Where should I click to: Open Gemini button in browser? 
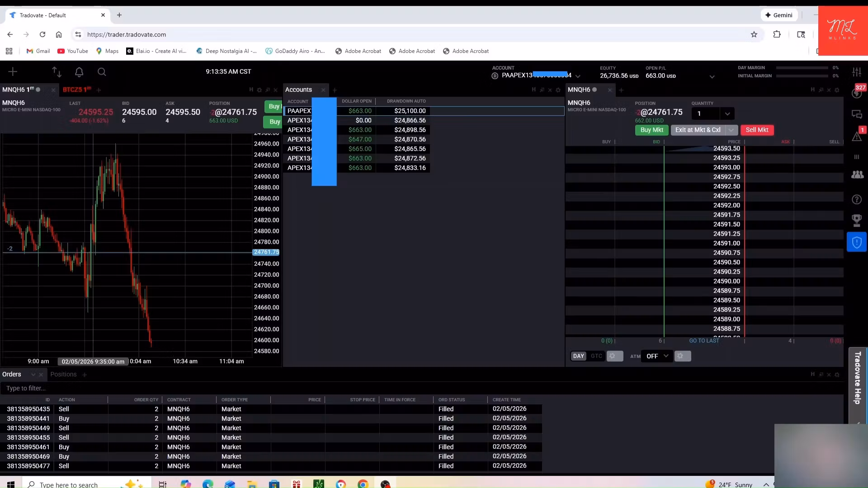778,15
